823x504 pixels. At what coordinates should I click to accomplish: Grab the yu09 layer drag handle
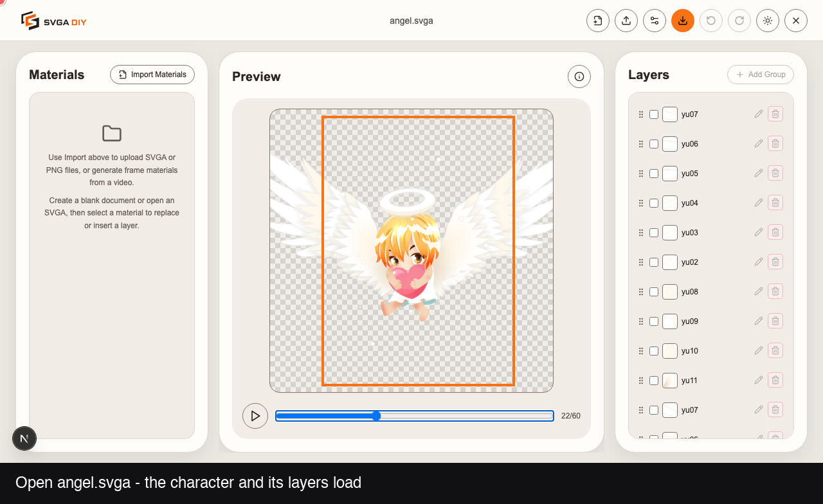(x=641, y=321)
